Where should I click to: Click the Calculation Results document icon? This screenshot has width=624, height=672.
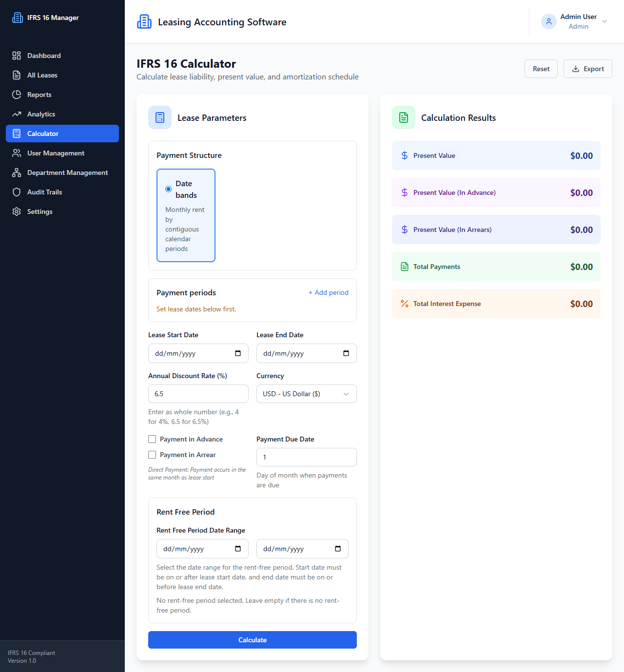[x=404, y=117]
